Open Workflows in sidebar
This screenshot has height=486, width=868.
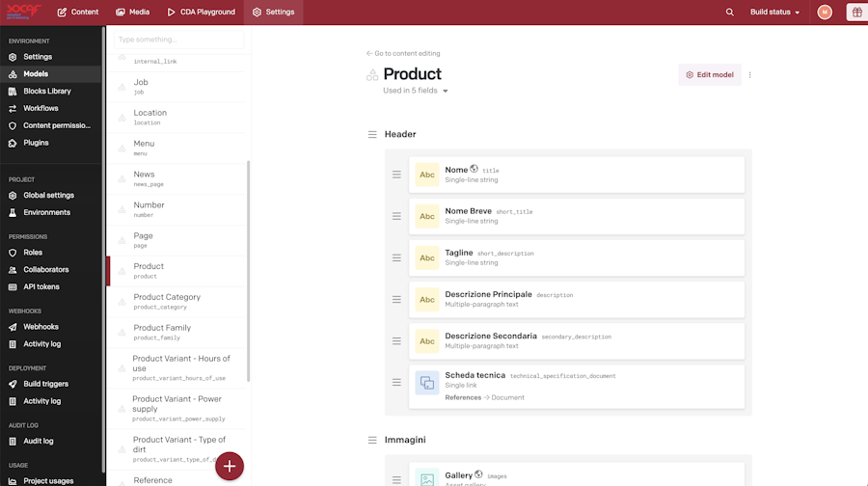click(x=50, y=109)
